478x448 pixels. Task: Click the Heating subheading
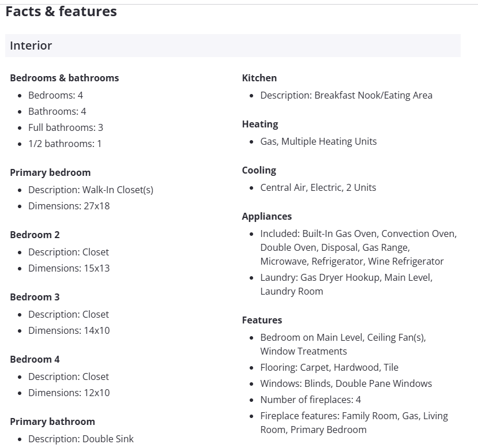point(259,124)
